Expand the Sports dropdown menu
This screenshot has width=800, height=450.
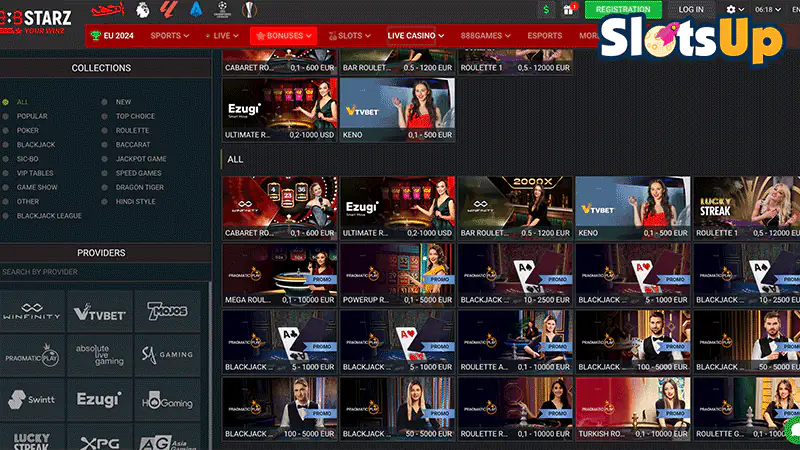pyautogui.click(x=170, y=36)
